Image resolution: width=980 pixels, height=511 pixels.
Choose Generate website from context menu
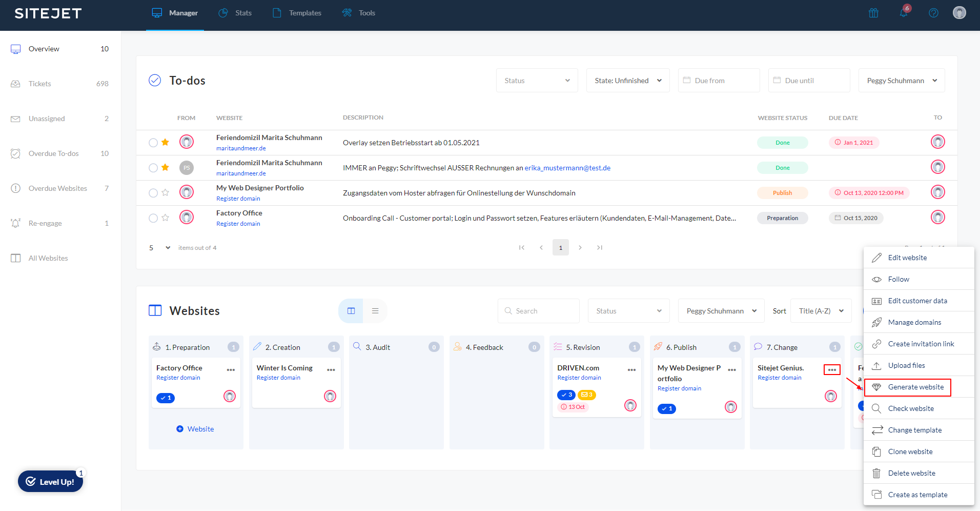[915, 387]
